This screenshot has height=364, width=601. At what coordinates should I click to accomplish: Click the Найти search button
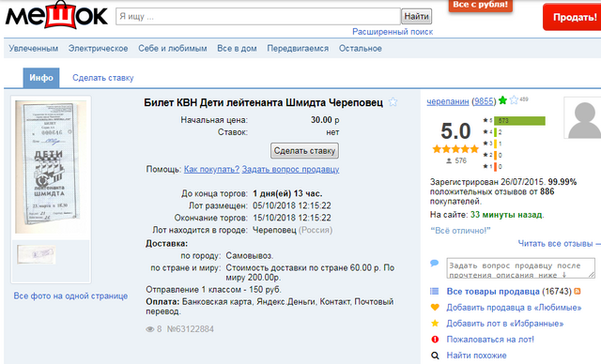pyautogui.click(x=417, y=17)
